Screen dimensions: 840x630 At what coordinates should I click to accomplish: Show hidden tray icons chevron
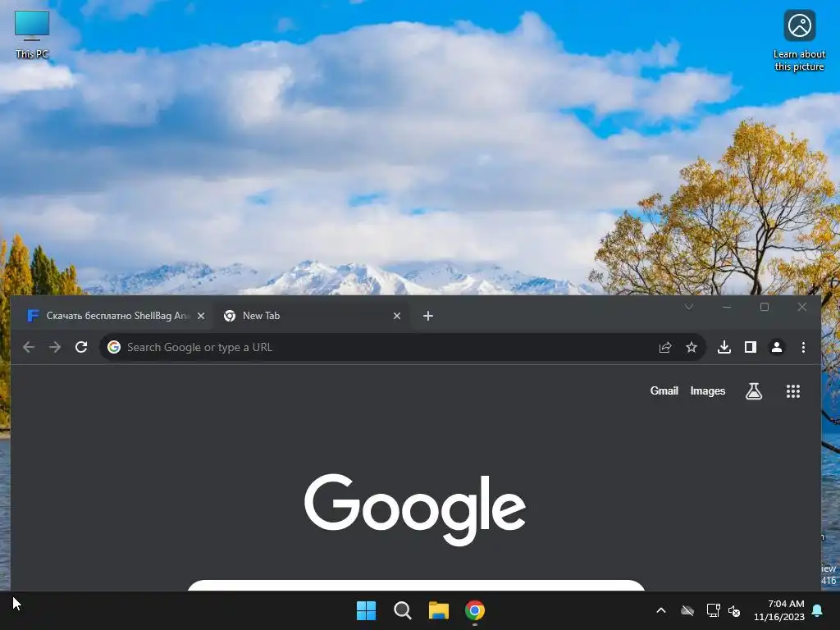[661, 610]
